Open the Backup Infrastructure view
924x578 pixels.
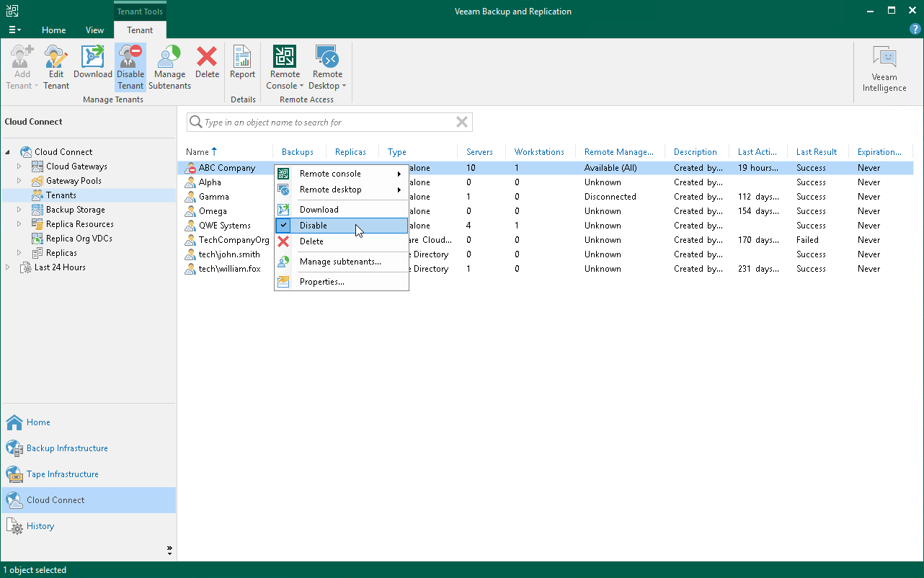click(x=67, y=448)
